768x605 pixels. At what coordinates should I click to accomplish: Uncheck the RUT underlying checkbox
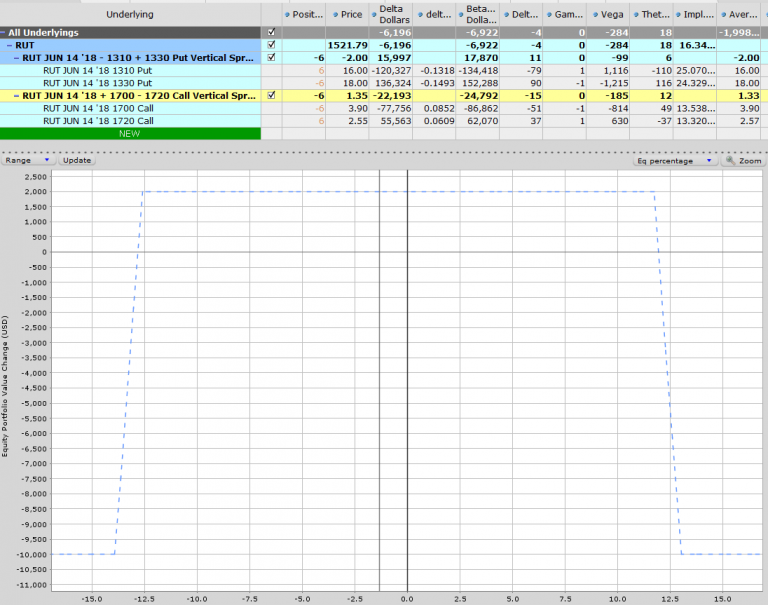271,46
